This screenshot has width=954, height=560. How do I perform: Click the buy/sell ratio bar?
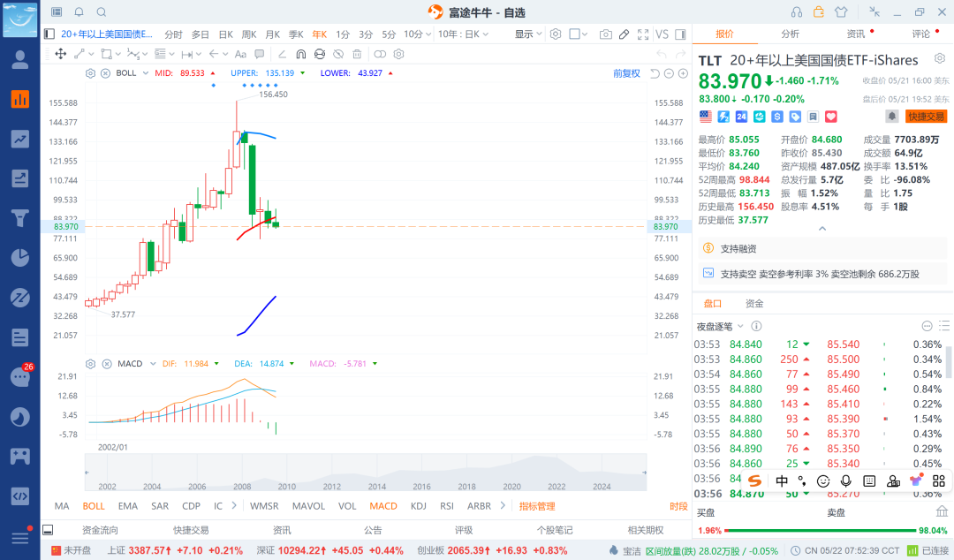pyautogui.click(x=820, y=531)
